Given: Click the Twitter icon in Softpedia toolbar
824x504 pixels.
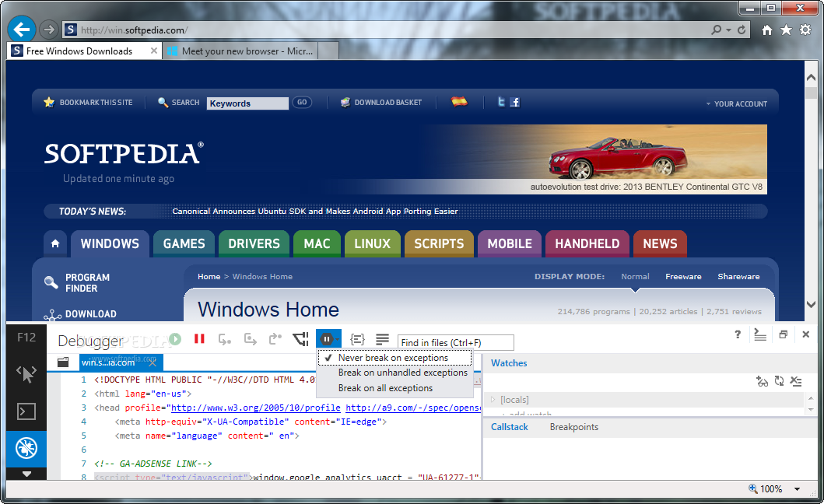Looking at the screenshot, I should [501, 102].
